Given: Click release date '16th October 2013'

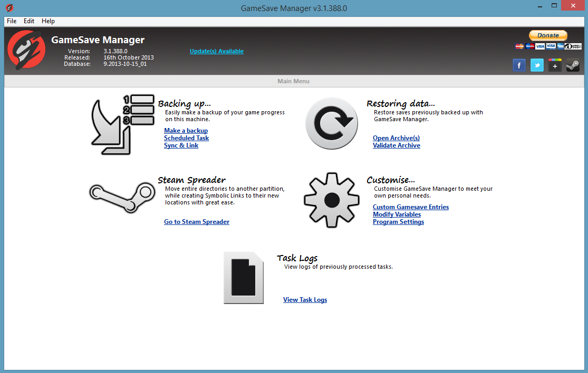Looking at the screenshot, I should click(129, 57).
